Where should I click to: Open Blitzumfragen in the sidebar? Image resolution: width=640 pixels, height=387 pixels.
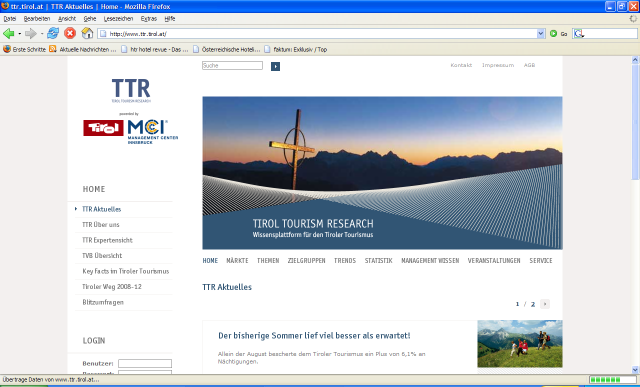pyautogui.click(x=103, y=302)
